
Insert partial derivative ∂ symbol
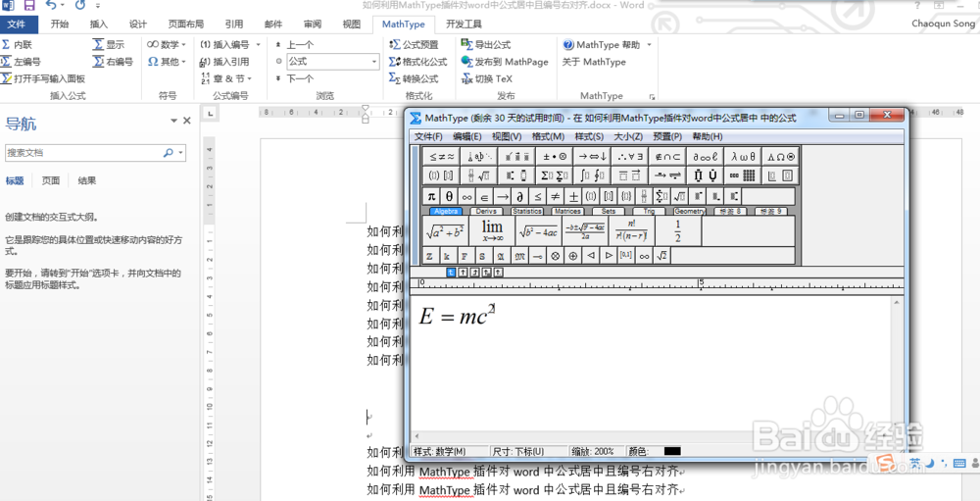pos(520,196)
